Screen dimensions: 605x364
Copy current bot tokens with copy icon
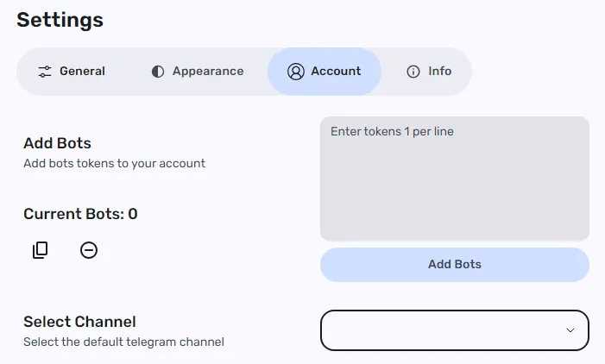(x=41, y=250)
